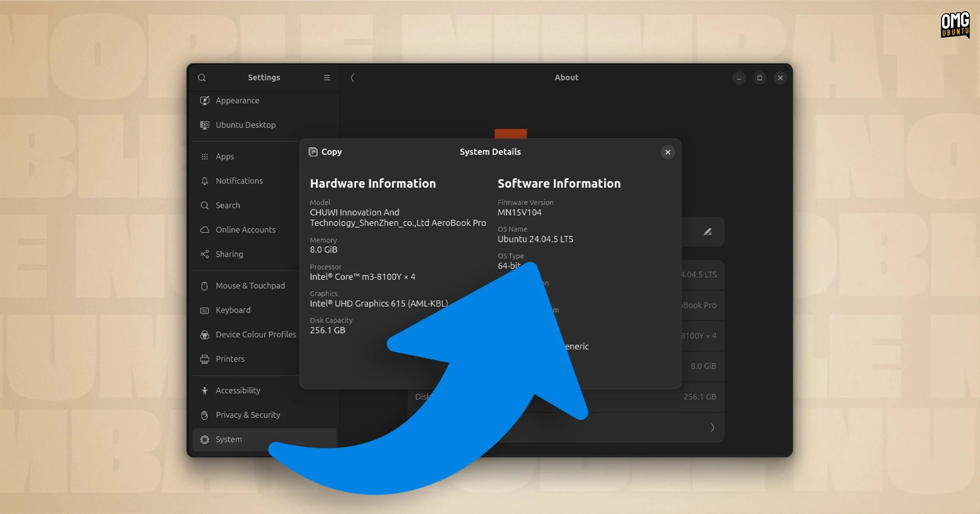Image resolution: width=980 pixels, height=514 pixels.
Task: Click the Appearance sidebar icon
Action: (x=205, y=100)
